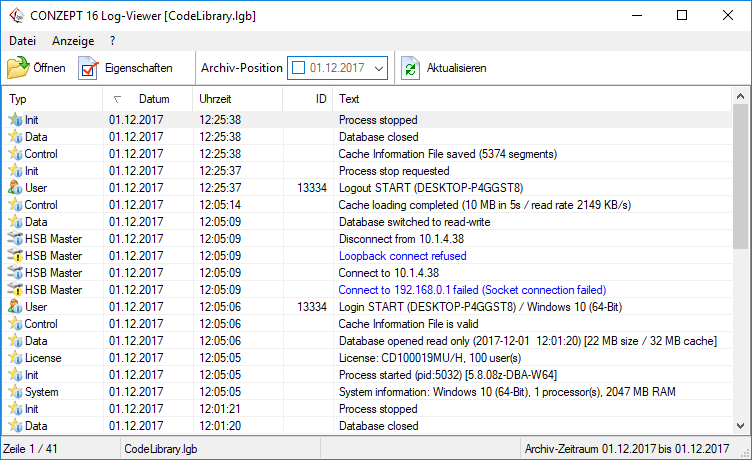Expand the Archiv-Position date dropdown
This screenshot has width=752, height=460.
377,68
